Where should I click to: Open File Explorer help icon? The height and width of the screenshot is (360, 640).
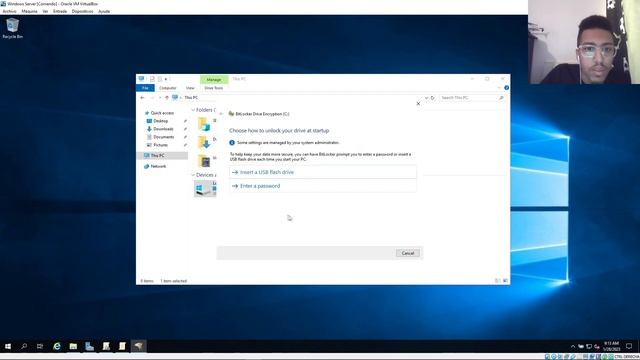(x=507, y=88)
